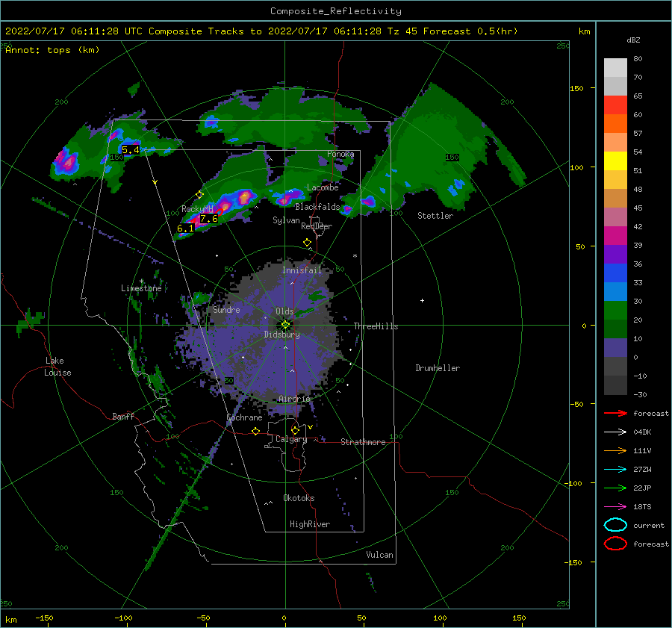
Task: Click the orange 111V track arrow
Action: coord(615,450)
